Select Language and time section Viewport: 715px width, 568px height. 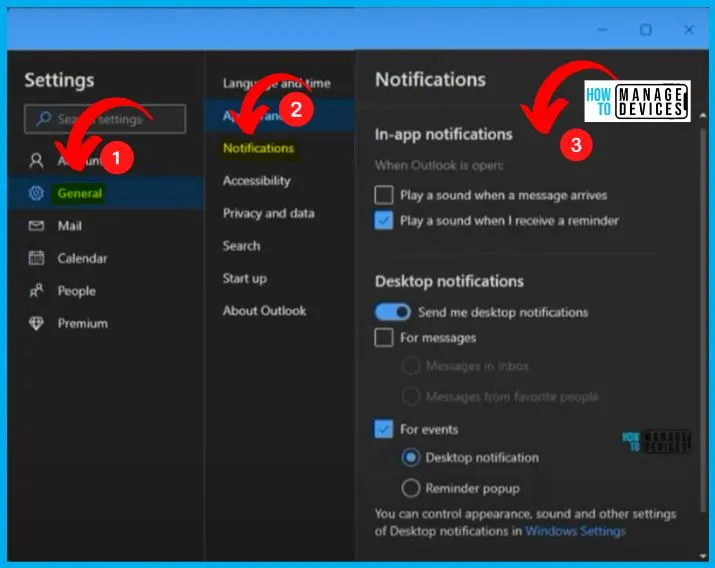[x=276, y=83]
